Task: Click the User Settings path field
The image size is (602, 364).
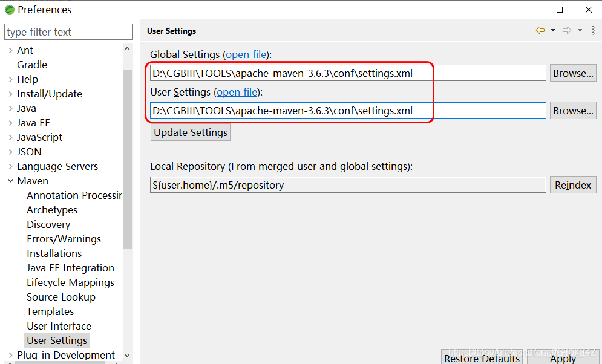Action: 348,111
